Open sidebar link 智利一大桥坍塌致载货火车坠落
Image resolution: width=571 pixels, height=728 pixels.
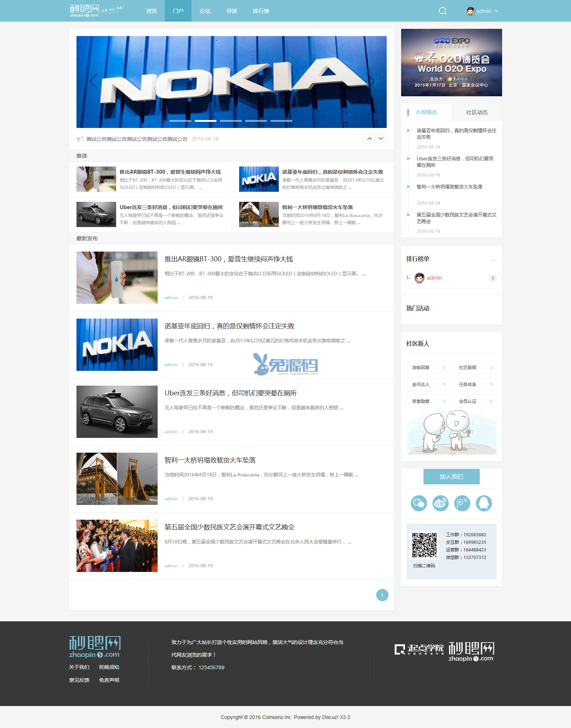449,187
